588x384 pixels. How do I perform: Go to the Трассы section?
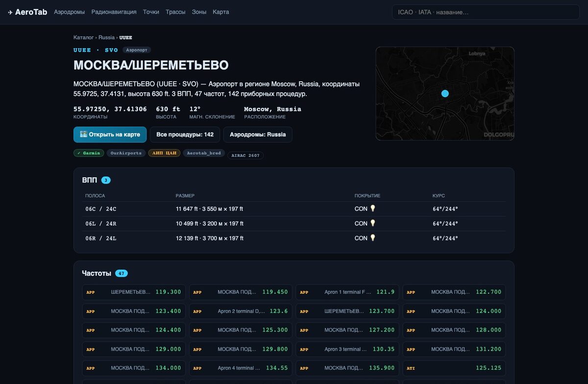pyautogui.click(x=175, y=12)
